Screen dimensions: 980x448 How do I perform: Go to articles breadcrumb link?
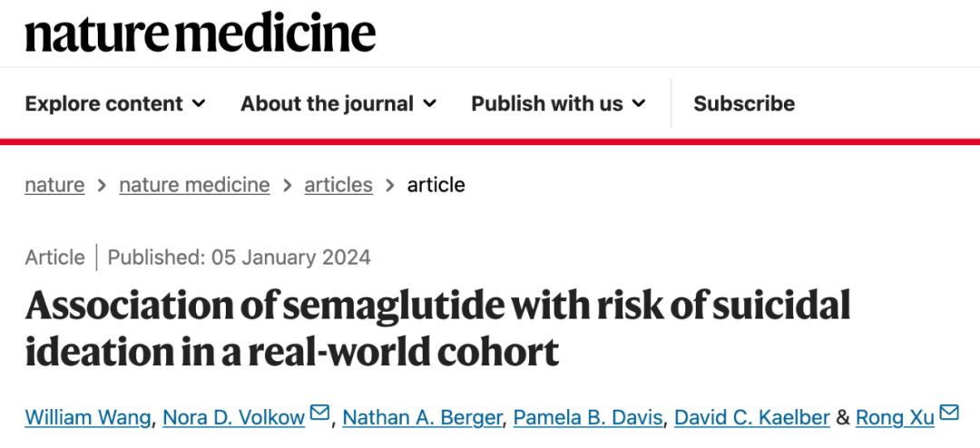coord(338,185)
